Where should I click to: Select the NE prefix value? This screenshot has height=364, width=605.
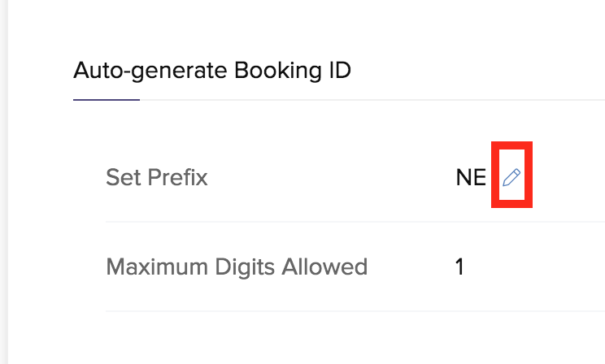(471, 178)
